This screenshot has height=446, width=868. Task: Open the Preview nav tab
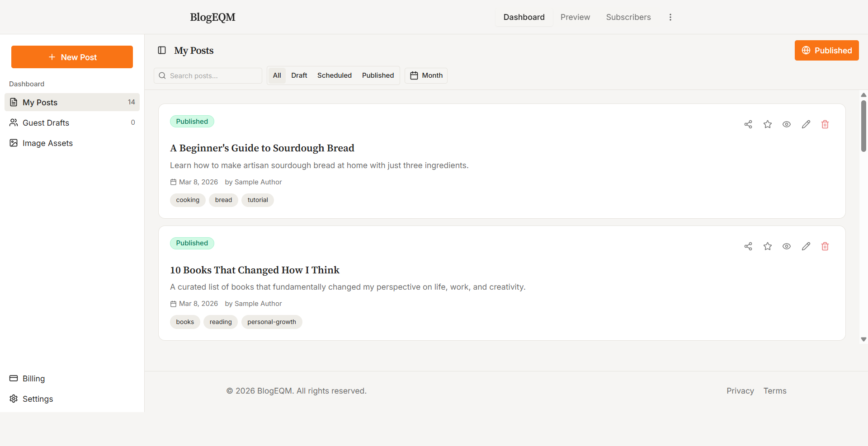pyautogui.click(x=576, y=17)
